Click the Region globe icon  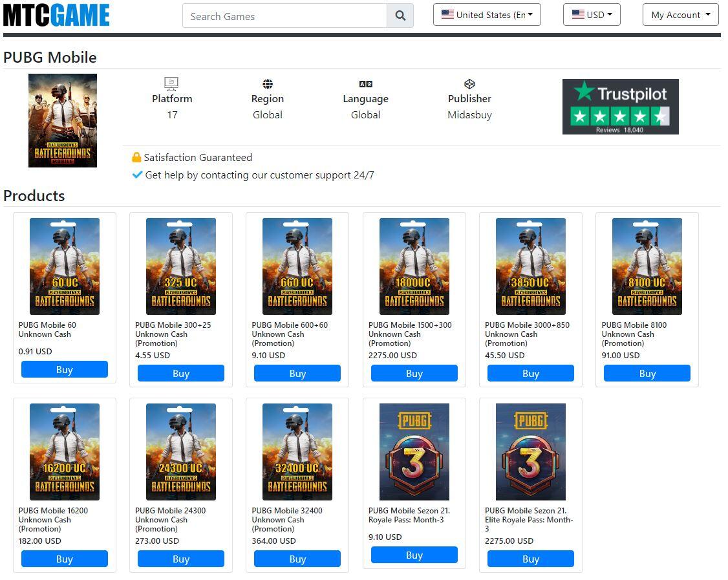click(x=268, y=84)
